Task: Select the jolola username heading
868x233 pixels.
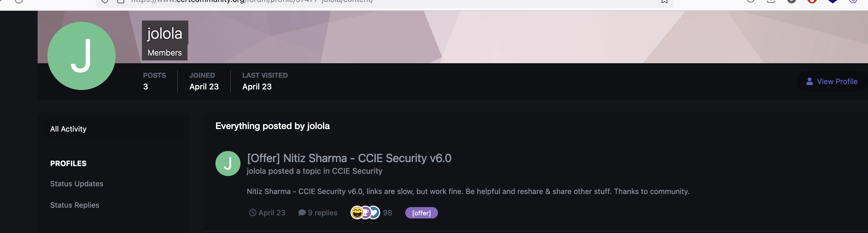Action: click(x=165, y=33)
